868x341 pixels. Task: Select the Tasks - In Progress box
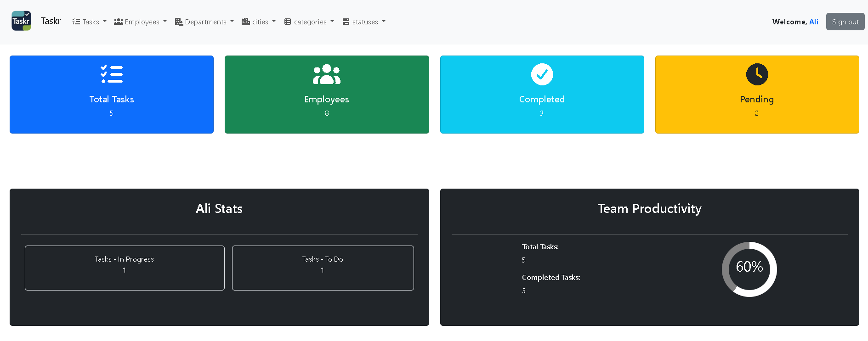click(125, 268)
